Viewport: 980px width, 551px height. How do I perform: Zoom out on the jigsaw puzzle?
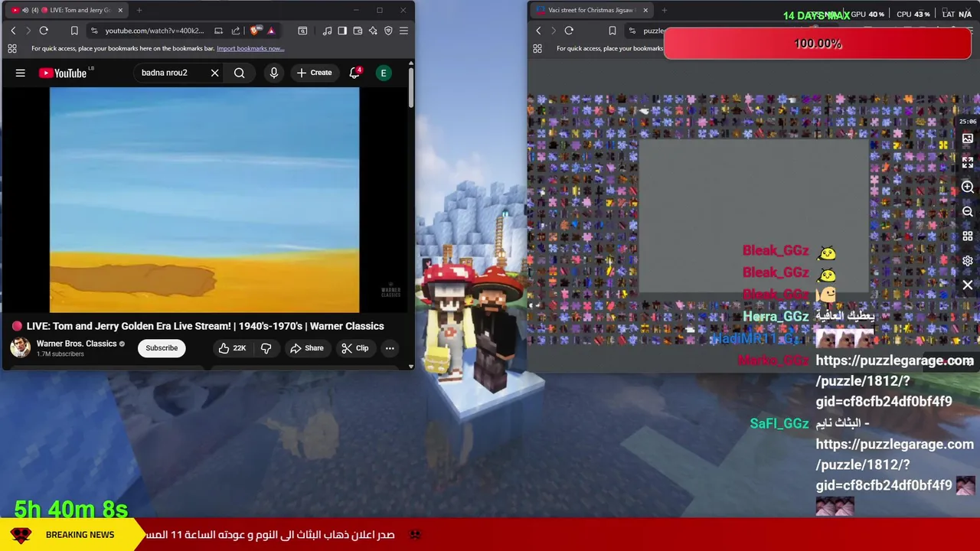point(968,211)
